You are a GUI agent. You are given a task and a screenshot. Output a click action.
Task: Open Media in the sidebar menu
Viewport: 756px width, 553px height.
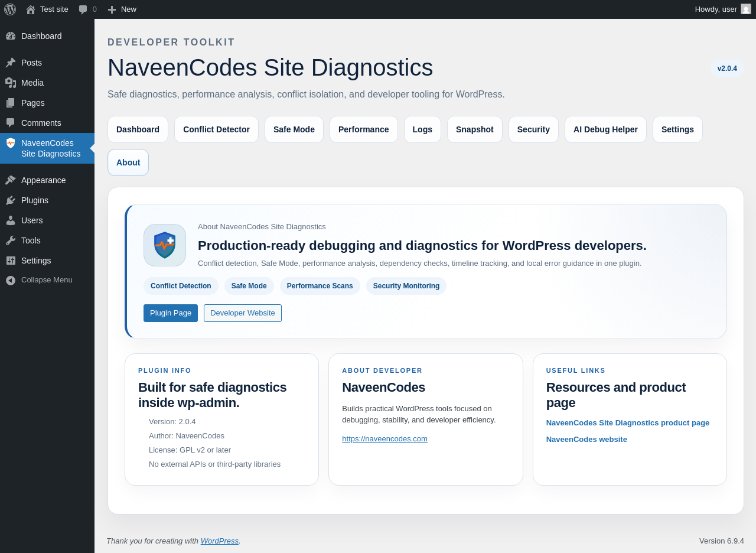(47, 83)
